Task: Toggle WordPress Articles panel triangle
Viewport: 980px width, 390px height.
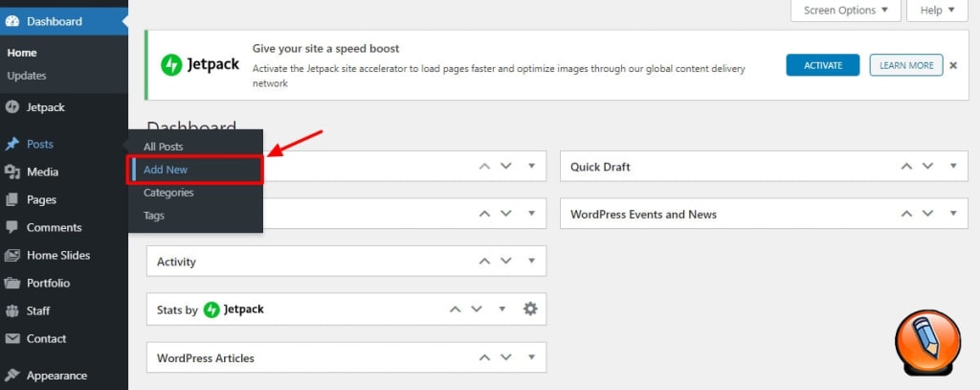Action: (x=531, y=356)
